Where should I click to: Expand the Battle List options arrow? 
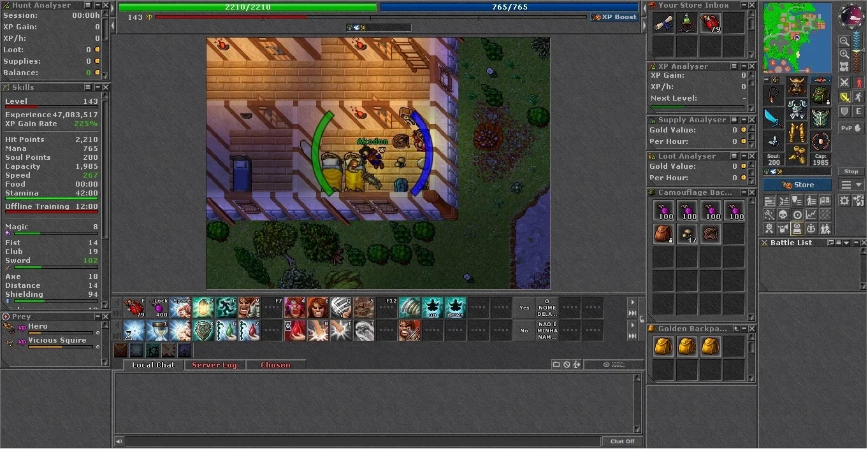pos(846,243)
